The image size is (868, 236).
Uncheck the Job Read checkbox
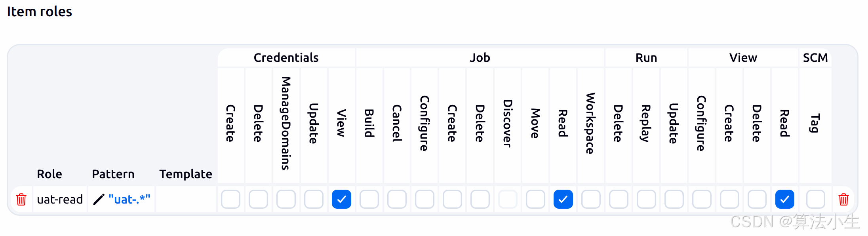pos(563,199)
